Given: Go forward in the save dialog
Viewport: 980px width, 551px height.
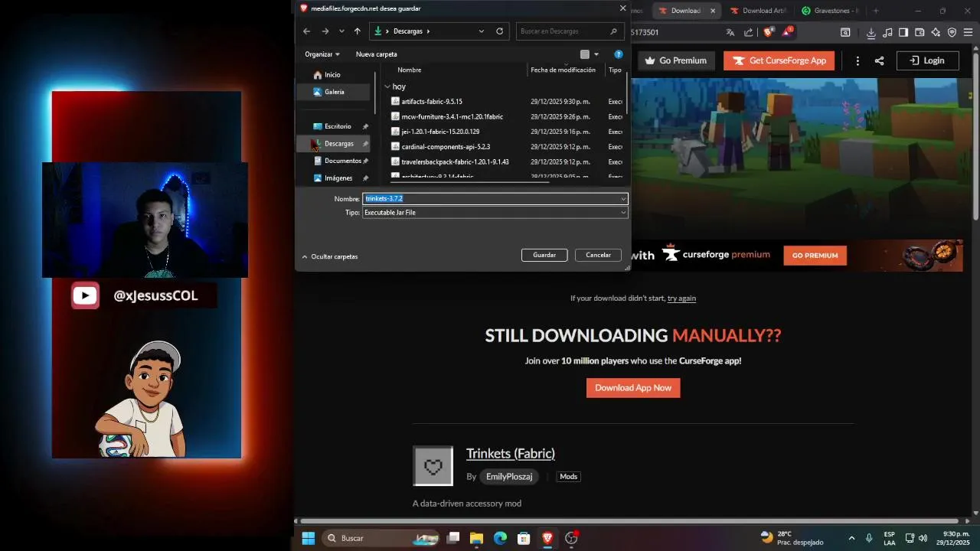Looking at the screenshot, I should coord(325,31).
